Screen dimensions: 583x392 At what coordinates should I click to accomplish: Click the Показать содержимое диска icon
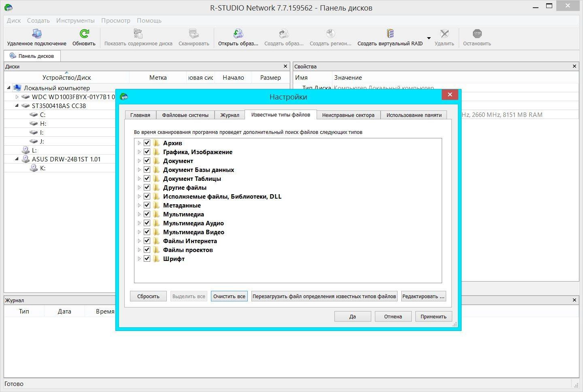click(x=138, y=34)
